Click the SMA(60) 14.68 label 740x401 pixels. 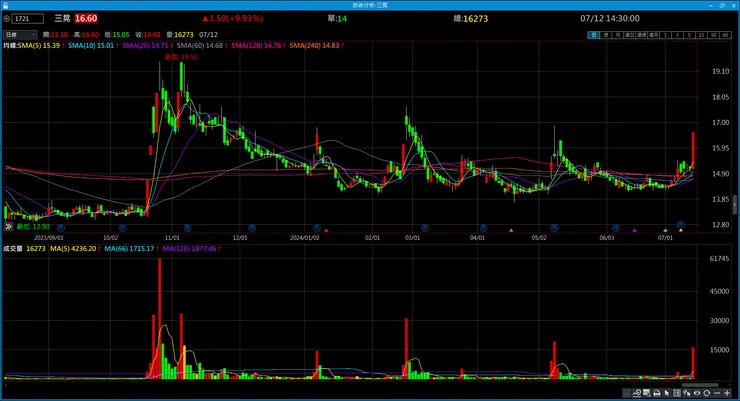pos(200,46)
